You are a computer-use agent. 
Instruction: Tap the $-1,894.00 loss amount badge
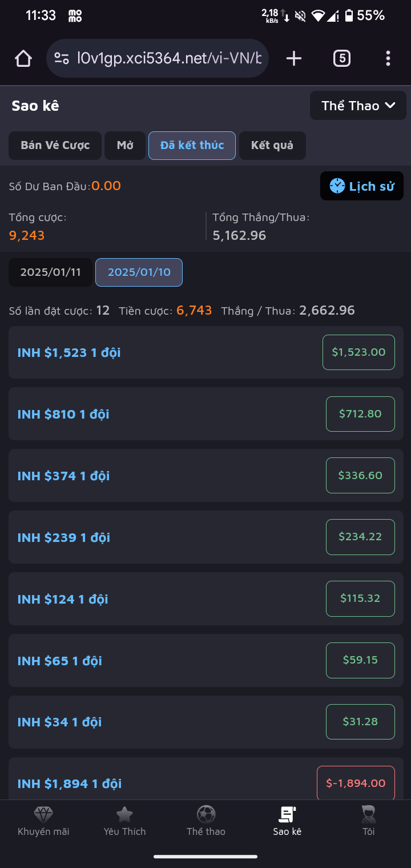[x=356, y=783]
